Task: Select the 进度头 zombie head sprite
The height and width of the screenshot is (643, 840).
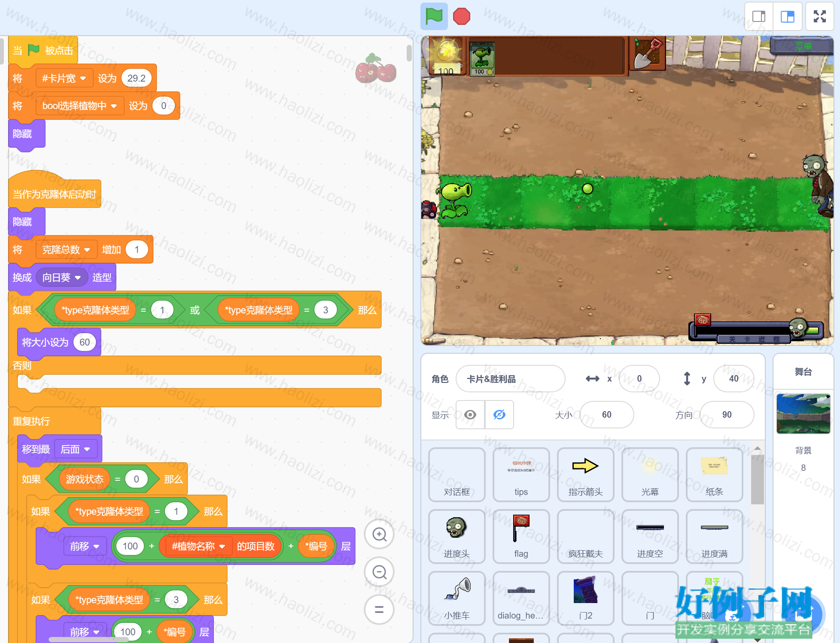Action: coord(457,537)
